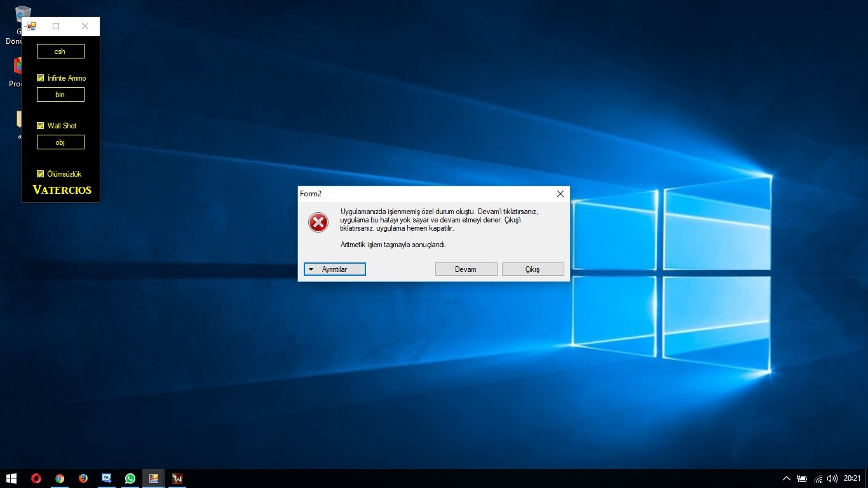The image size is (868, 488).
Task: Open the volume speaker tray icon
Action: click(x=832, y=478)
